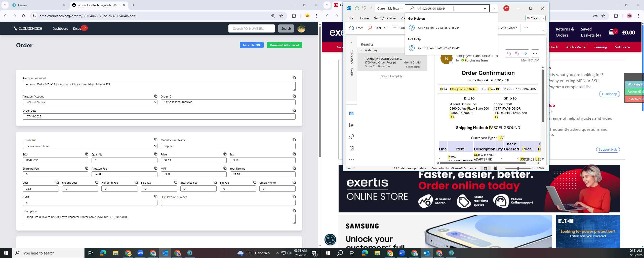Open more actions ellipsis on email header
This screenshot has width=644, height=258.
pyautogui.click(x=535, y=53)
